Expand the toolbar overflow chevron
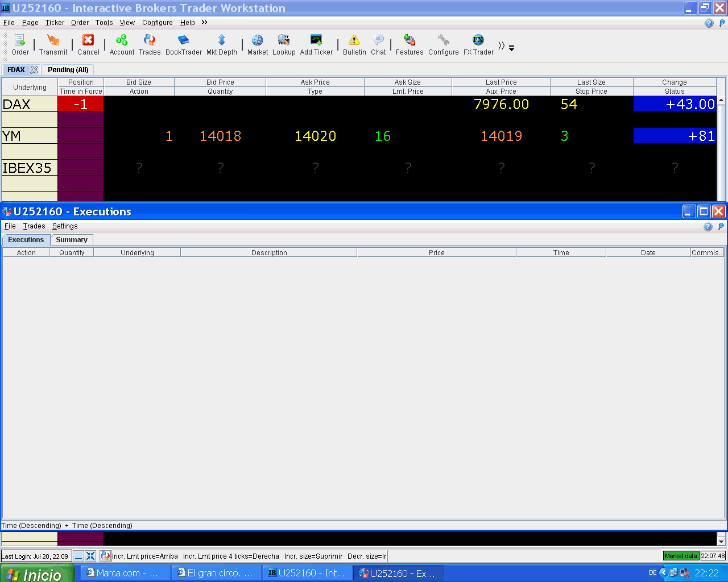 (501, 45)
